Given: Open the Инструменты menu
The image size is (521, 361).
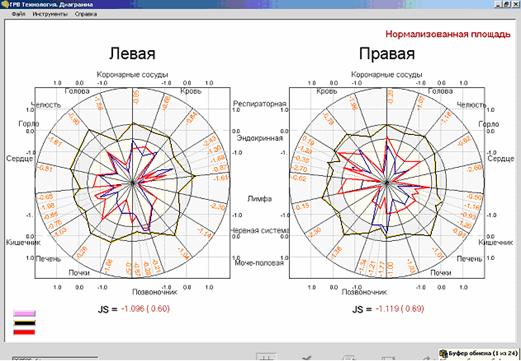Looking at the screenshot, I should pos(50,14).
